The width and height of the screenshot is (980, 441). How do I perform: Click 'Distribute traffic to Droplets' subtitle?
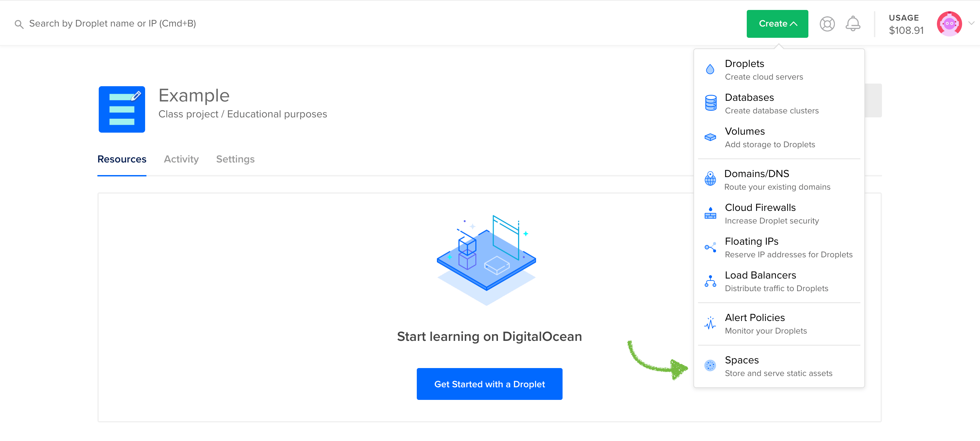(x=776, y=289)
